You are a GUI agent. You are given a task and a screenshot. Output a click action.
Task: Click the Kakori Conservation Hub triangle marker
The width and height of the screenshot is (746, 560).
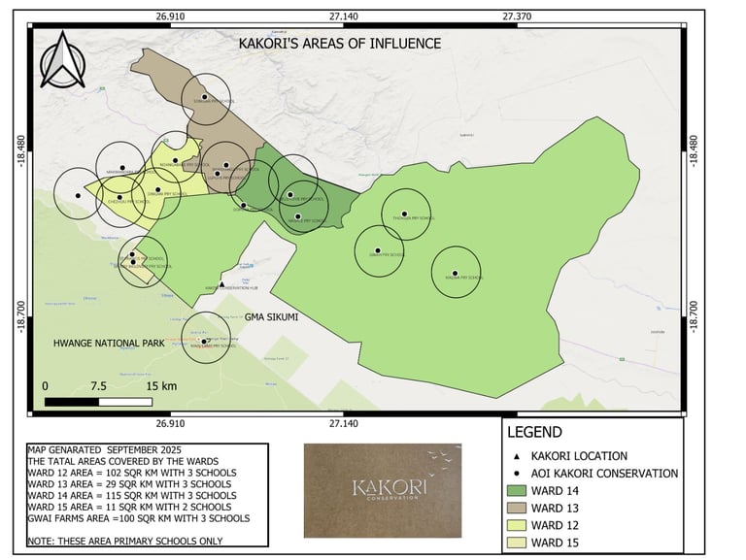click(221, 284)
